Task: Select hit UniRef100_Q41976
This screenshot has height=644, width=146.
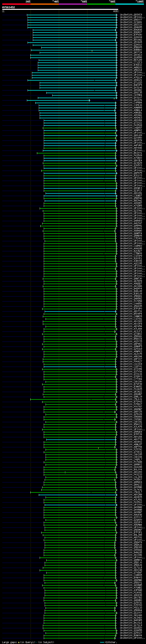Action: point(131,100)
